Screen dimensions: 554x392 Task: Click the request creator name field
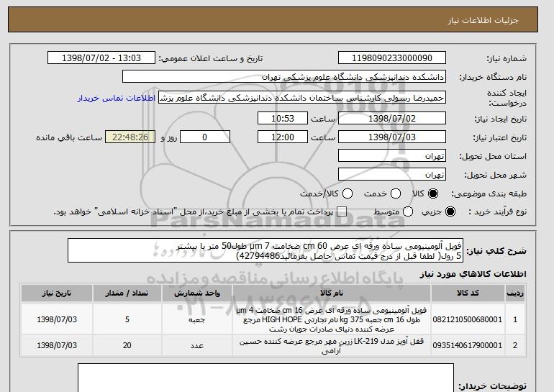point(302,98)
